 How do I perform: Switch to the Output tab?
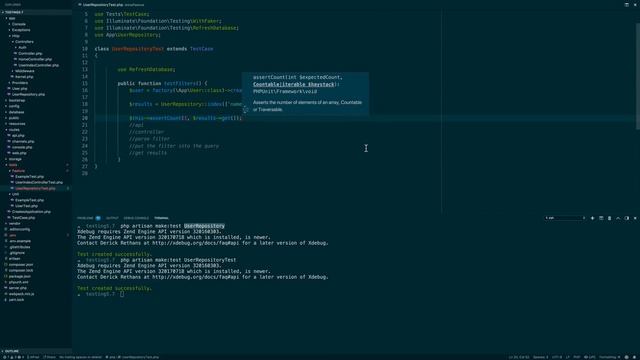[x=112, y=218]
